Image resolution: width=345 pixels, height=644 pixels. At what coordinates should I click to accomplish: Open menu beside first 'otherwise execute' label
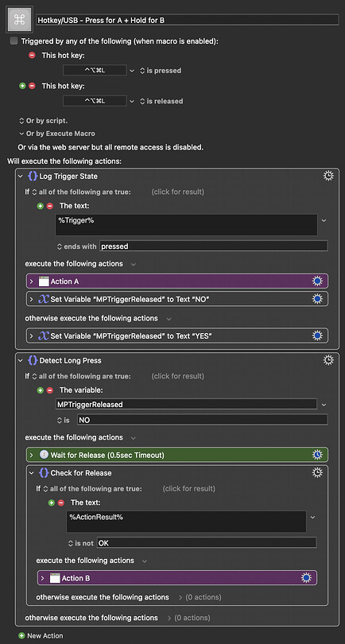click(169, 318)
